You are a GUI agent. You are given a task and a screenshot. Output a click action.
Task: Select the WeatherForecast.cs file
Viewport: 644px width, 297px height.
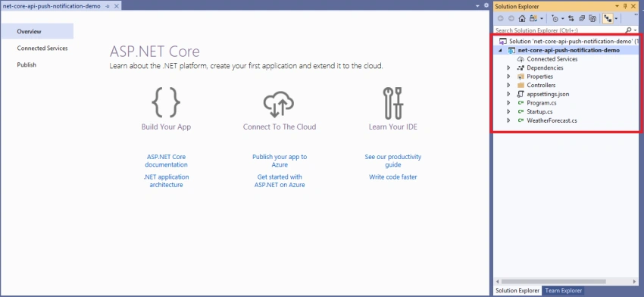click(x=552, y=120)
